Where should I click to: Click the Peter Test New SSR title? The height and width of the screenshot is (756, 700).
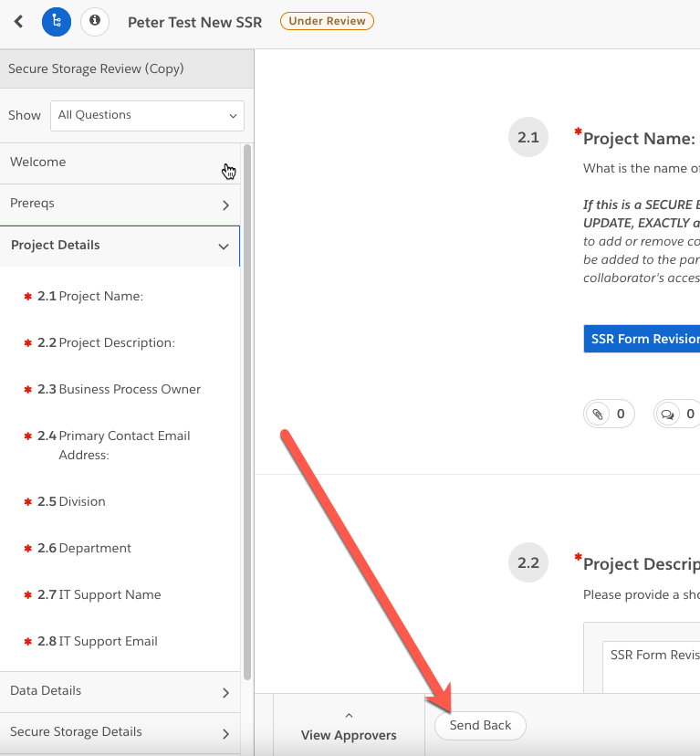[x=194, y=22]
